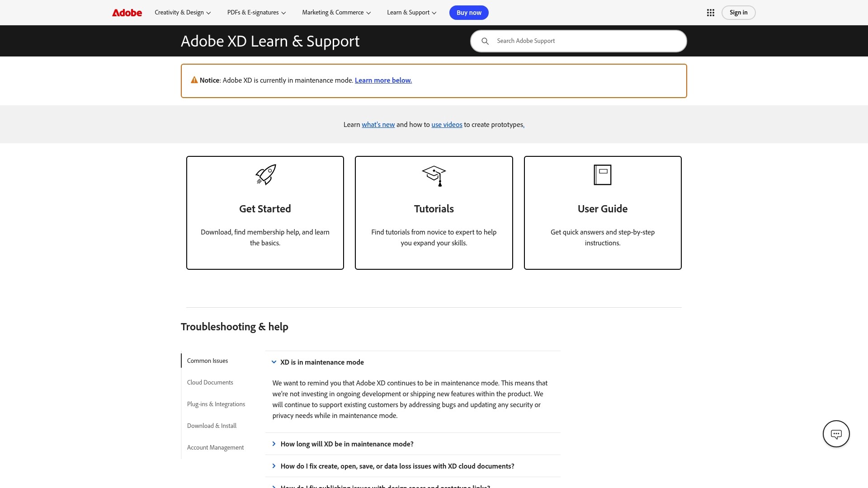Expand XD cloud documents data loss question
Image resolution: width=868 pixels, height=488 pixels.
tap(412, 466)
